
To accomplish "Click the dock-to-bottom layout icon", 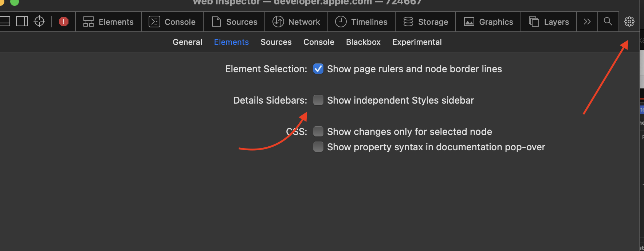I will 5,22.
